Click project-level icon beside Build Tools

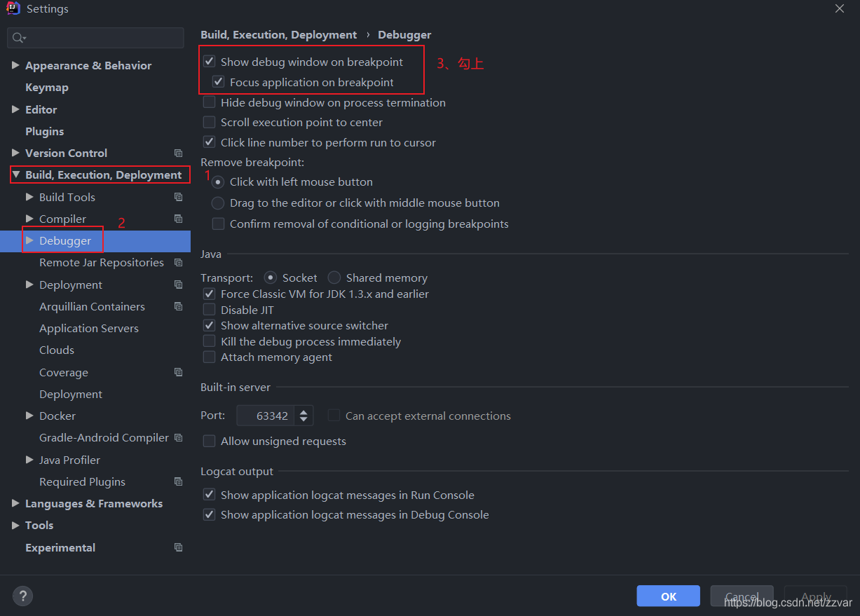pos(178,198)
